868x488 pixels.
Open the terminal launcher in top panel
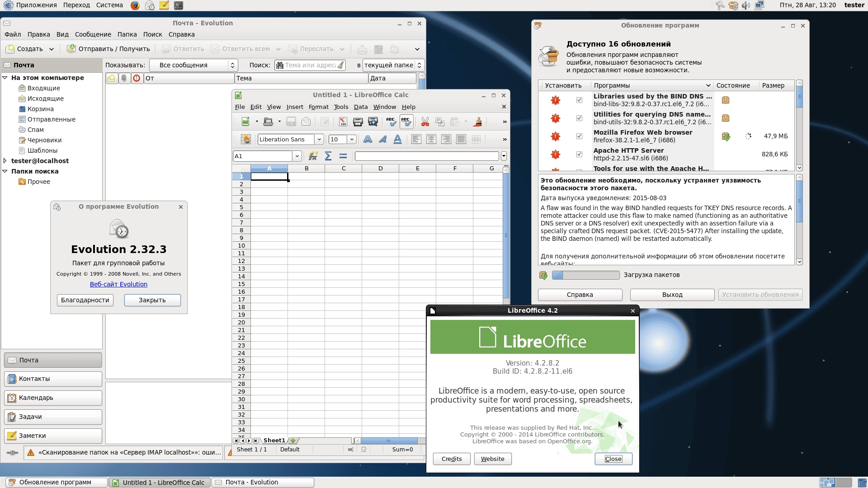pyautogui.click(x=179, y=5)
